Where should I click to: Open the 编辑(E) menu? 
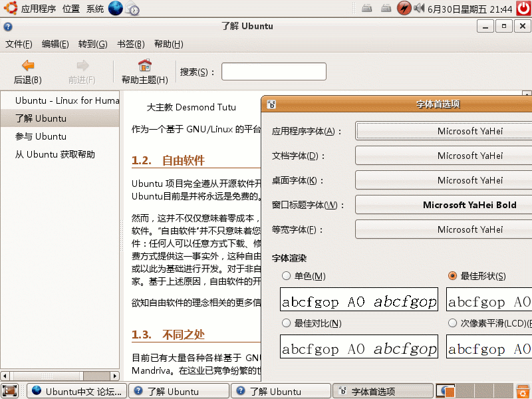click(55, 44)
